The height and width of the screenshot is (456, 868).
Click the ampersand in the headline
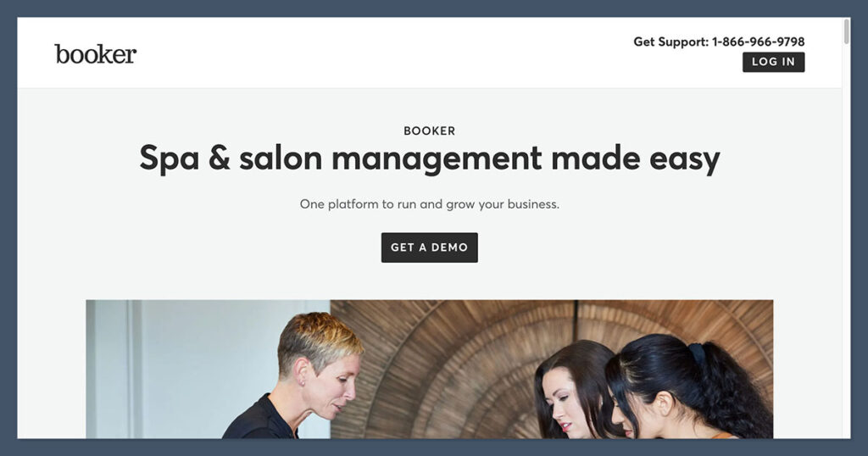tap(220, 158)
